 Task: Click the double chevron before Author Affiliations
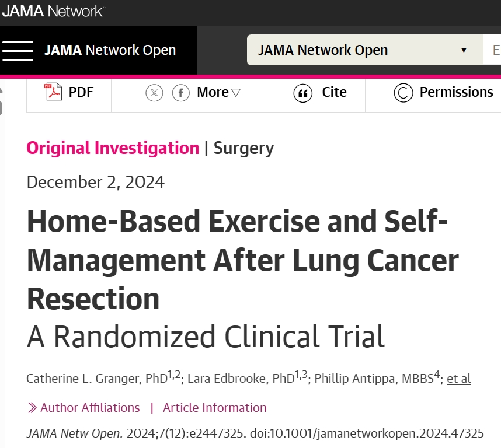(x=32, y=408)
